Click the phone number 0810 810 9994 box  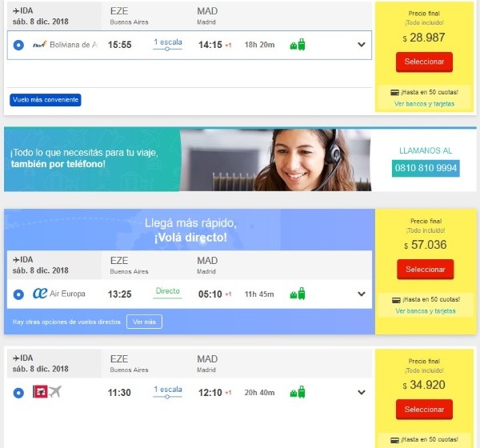426,168
